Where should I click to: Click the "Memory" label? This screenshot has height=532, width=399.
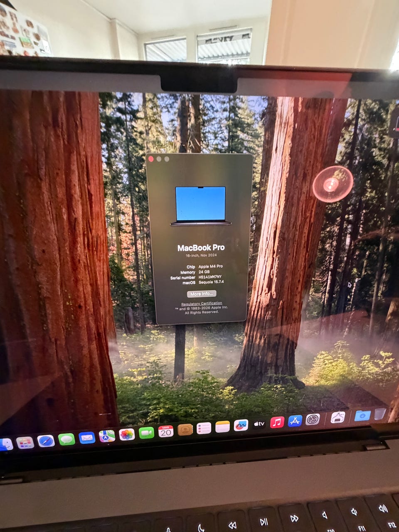[187, 272]
